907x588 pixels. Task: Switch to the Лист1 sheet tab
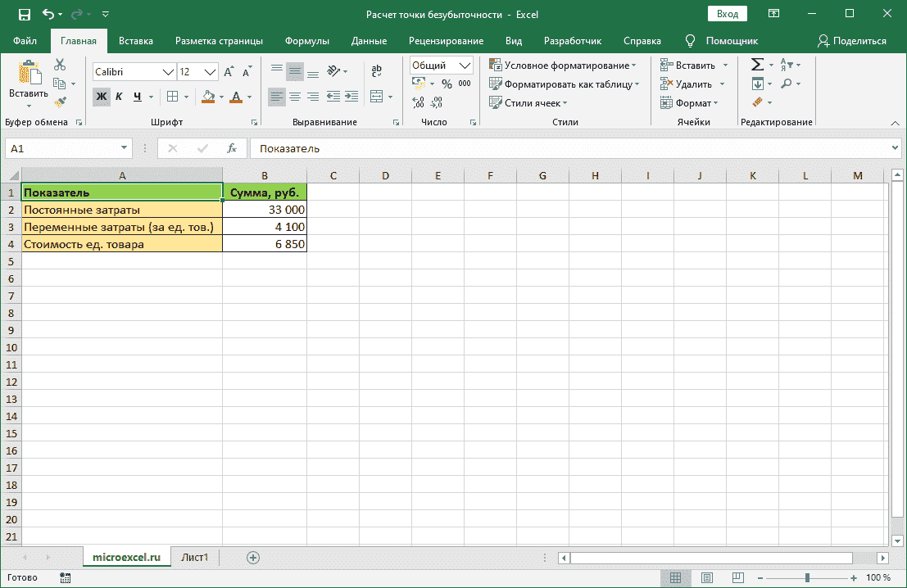(x=195, y=557)
